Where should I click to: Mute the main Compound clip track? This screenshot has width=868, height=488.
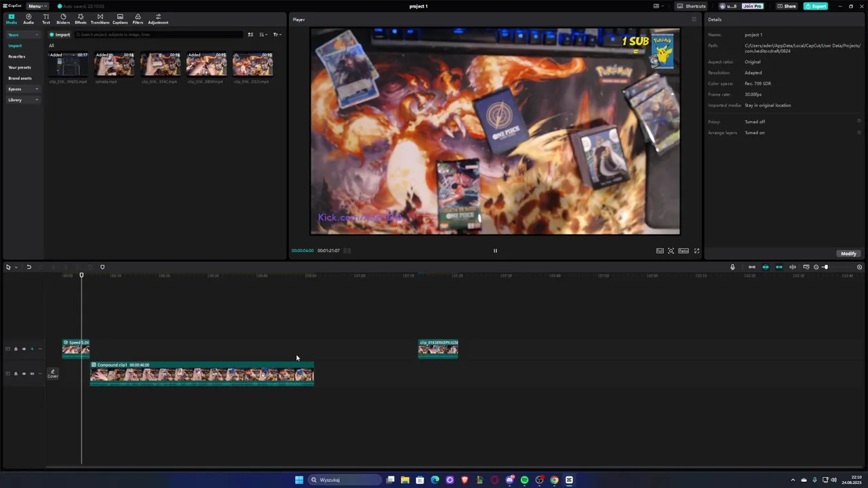32,373
